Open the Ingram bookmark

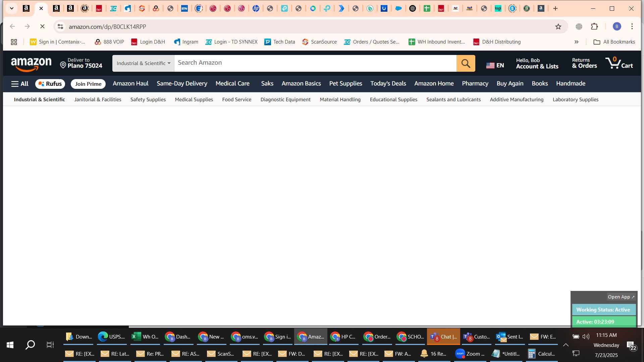(x=186, y=42)
